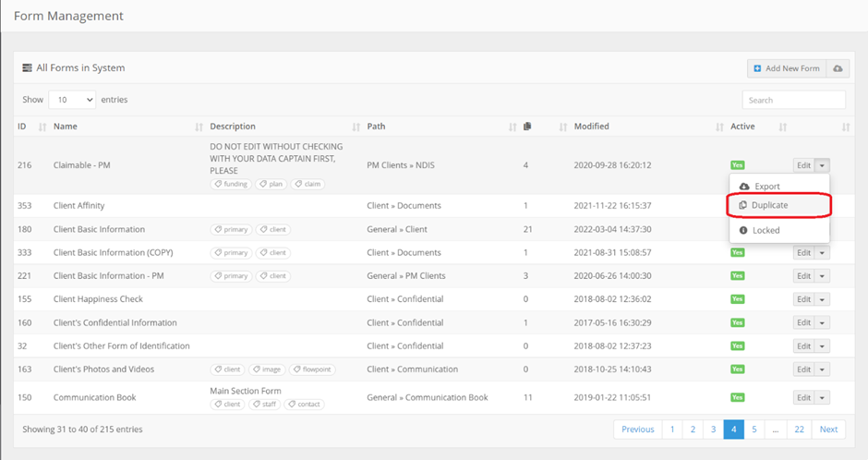This screenshot has width=868, height=460.
Task: Click the staff tag on Communication Book row
Action: (265, 404)
